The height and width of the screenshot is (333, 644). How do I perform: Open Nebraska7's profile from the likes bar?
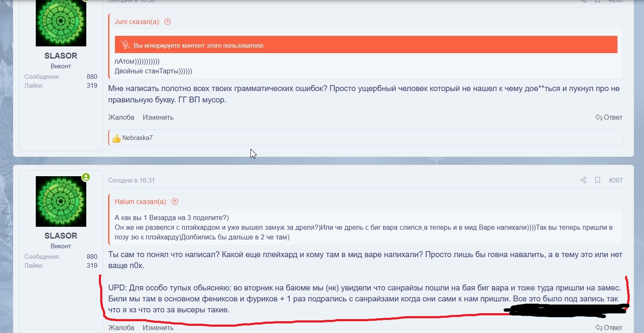tap(137, 138)
